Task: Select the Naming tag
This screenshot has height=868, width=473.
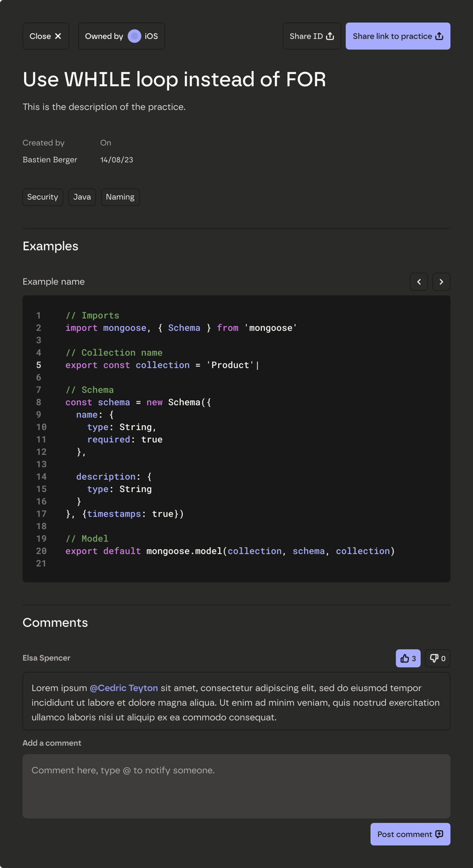Action: coord(120,197)
